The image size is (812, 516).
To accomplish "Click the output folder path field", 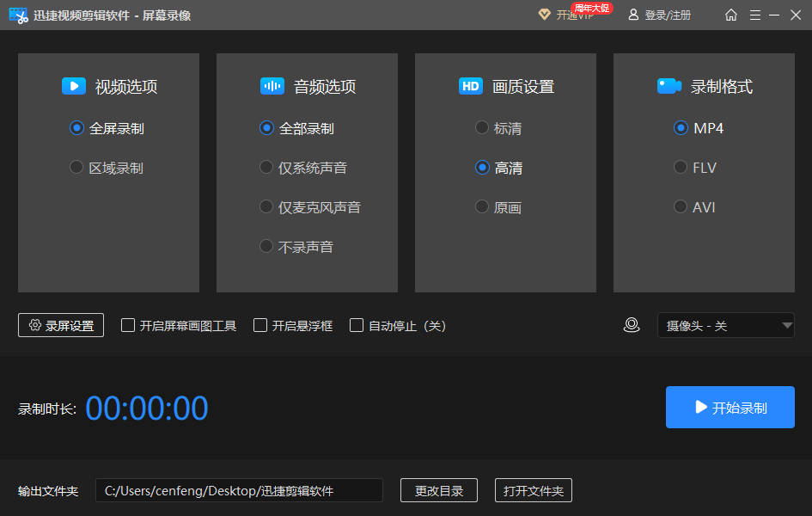I will [x=239, y=490].
